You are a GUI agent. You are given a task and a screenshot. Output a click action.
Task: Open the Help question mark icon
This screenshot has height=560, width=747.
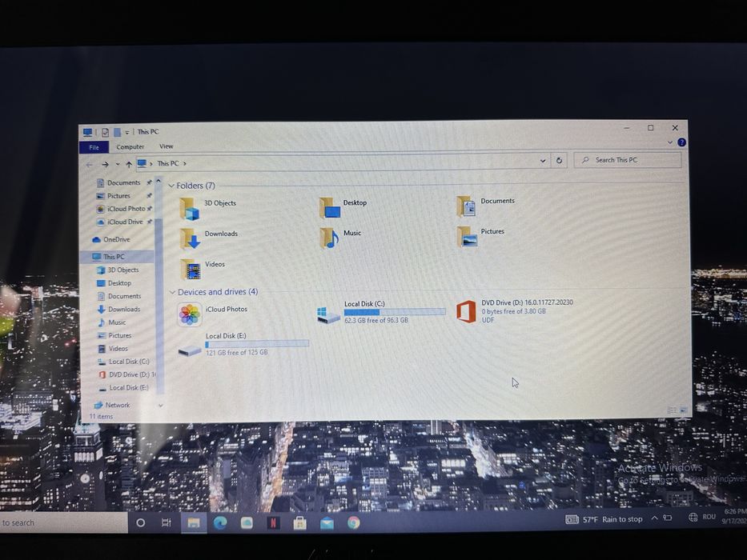(681, 142)
